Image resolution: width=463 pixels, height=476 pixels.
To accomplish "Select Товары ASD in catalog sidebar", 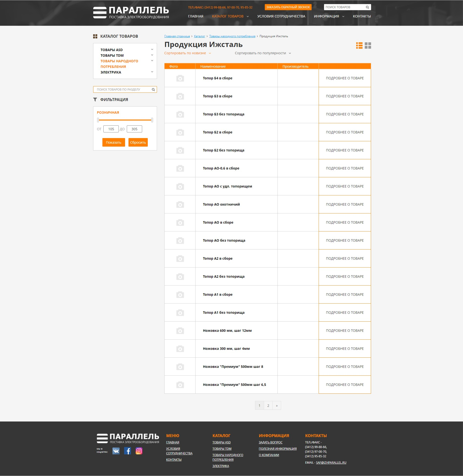I will (112, 50).
